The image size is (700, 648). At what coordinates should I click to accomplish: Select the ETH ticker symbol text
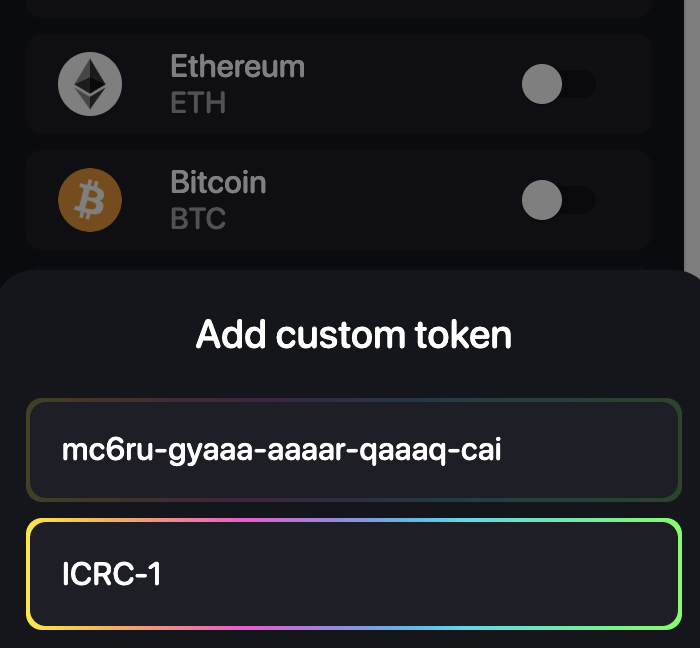(198, 102)
